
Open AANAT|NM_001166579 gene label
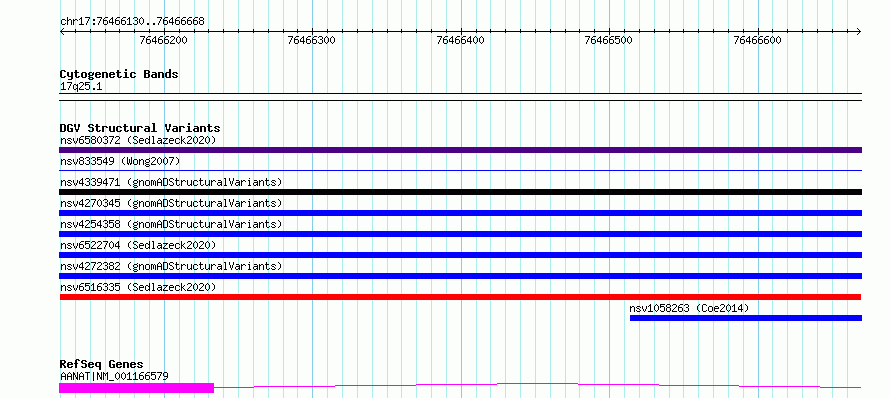pyautogui.click(x=114, y=376)
